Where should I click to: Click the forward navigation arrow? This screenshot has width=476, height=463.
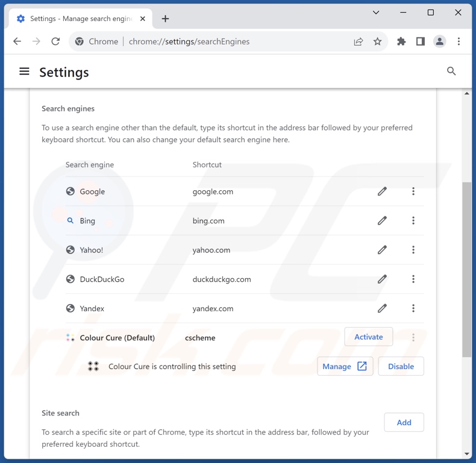(x=36, y=42)
